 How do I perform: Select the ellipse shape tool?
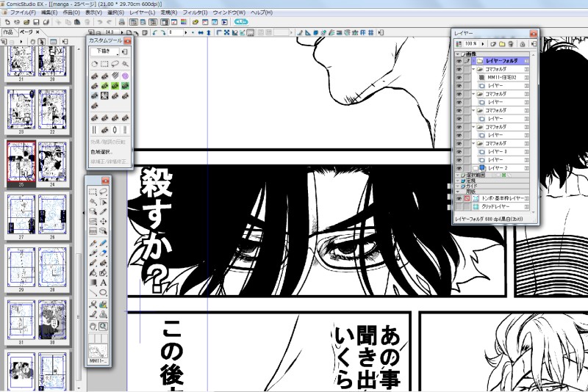[x=103, y=292]
